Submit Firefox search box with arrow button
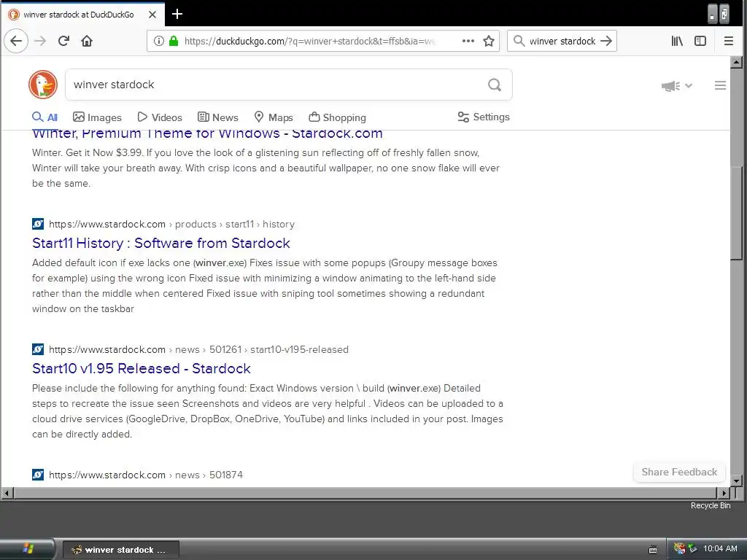This screenshot has width=747, height=560. pyautogui.click(x=606, y=41)
